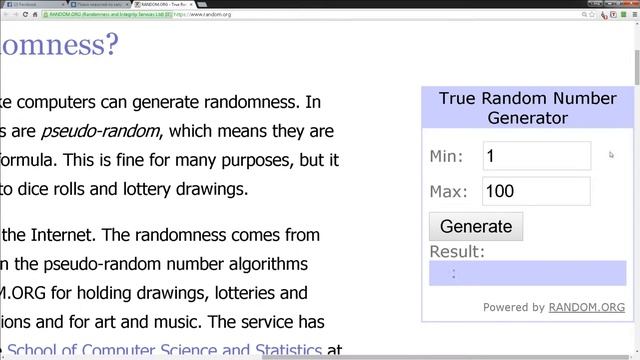The image size is (640, 360).
Task: Bookmark this page with the star icon
Action: (x=592, y=14)
